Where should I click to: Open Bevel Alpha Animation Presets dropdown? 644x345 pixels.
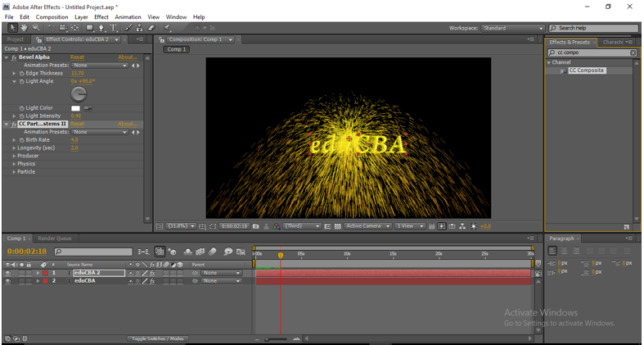coord(100,66)
